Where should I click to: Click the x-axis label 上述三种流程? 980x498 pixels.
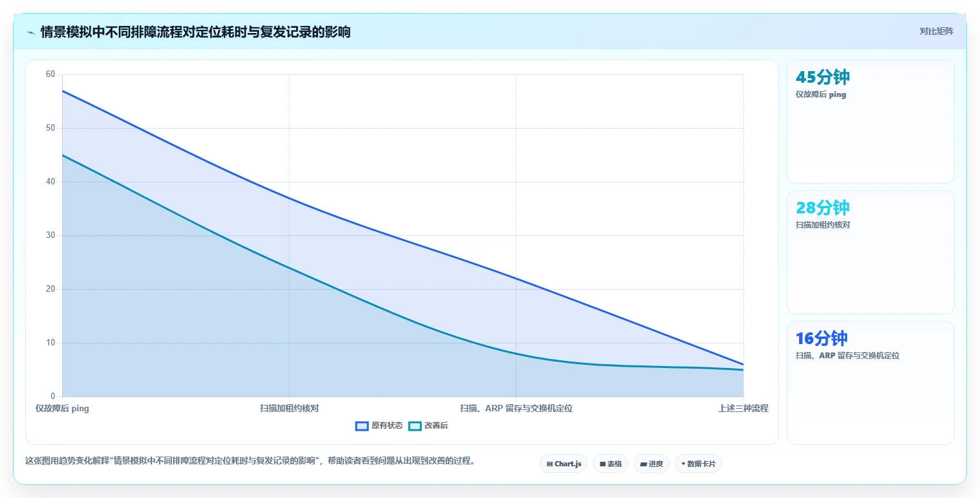coord(743,408)
